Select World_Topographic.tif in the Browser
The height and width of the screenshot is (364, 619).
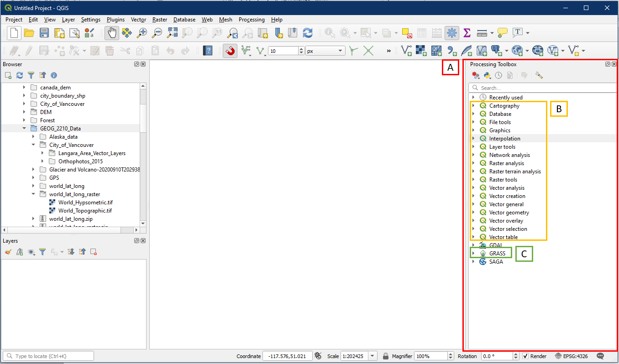(85, 211)
